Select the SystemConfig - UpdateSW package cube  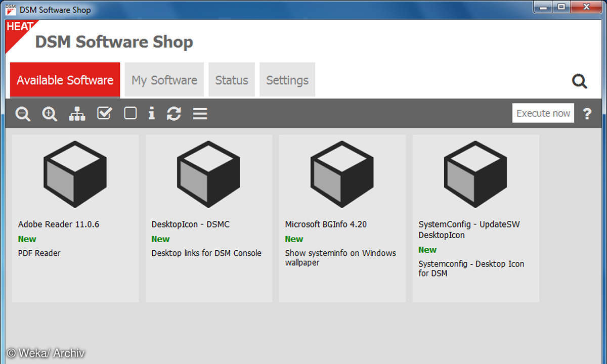click(475, 174)
